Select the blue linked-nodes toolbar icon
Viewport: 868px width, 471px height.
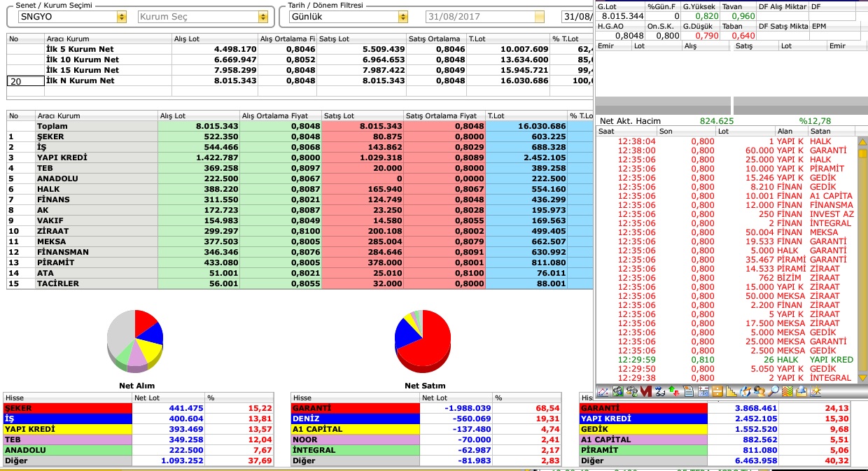click(659, 391)
